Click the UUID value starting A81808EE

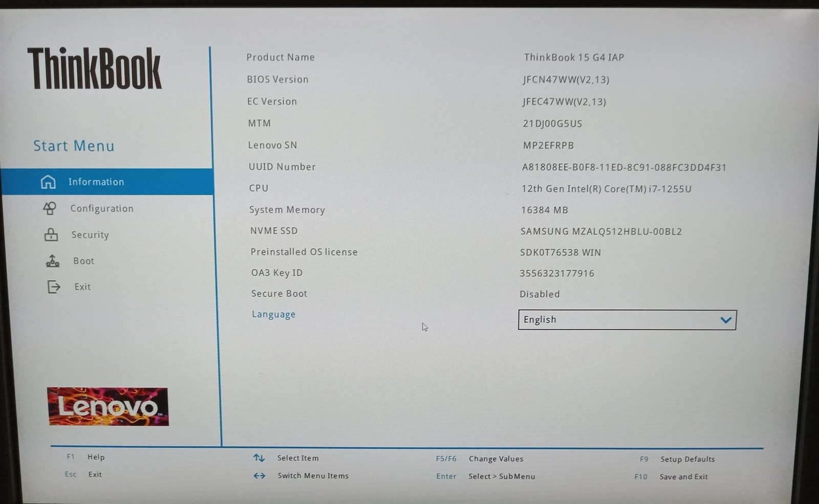624,167
